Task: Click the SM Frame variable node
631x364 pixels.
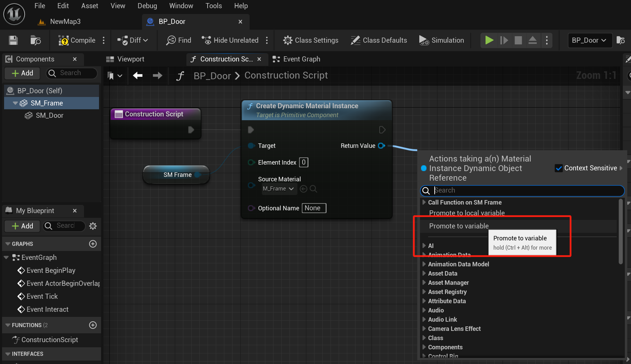Action: click(176, 175)
